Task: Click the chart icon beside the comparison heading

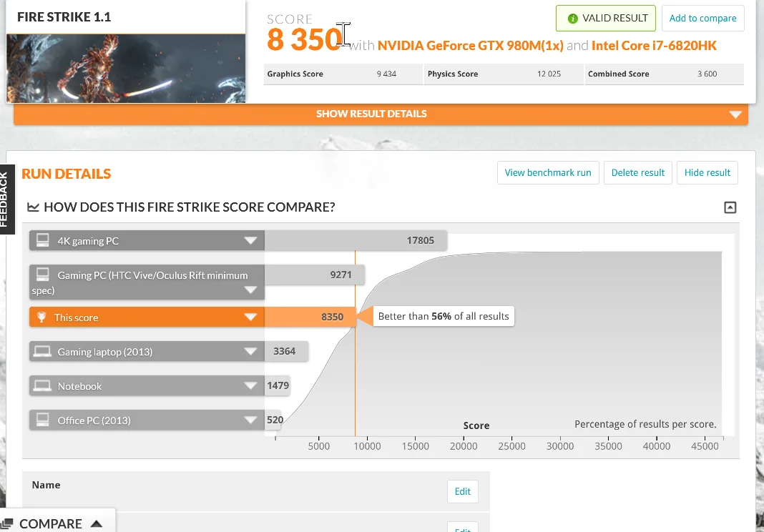Action: tap(33, 207)
